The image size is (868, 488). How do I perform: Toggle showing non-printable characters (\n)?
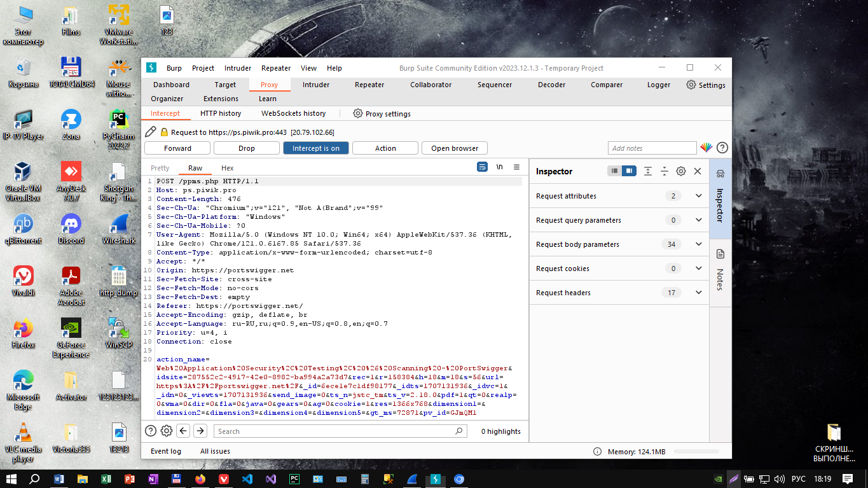(500, 167)
